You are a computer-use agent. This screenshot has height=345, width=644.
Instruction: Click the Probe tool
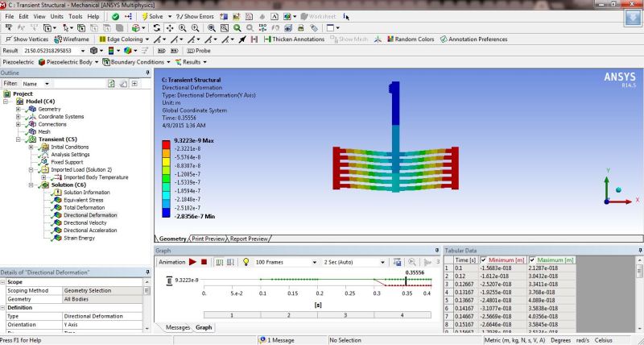[198, 51]
